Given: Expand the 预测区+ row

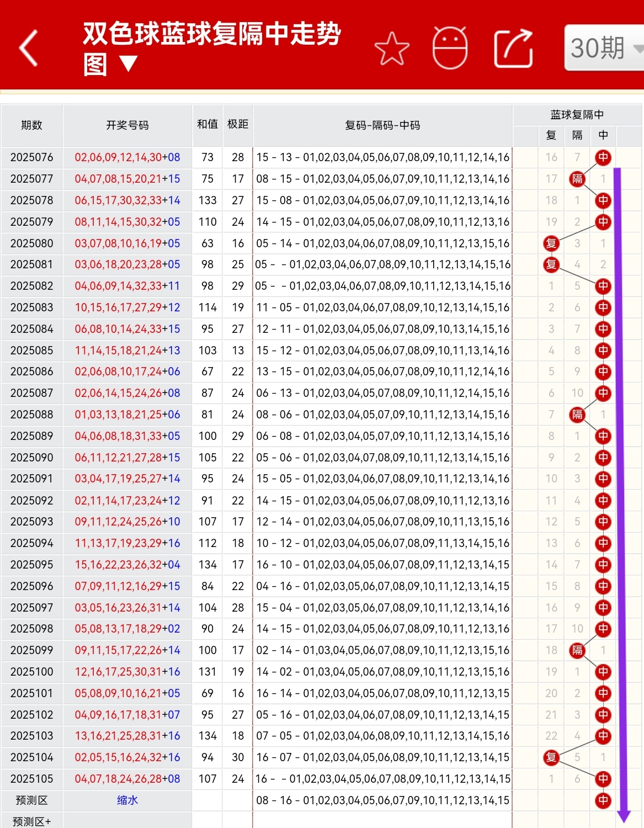Looking at the screenshot, I should 31,821.
